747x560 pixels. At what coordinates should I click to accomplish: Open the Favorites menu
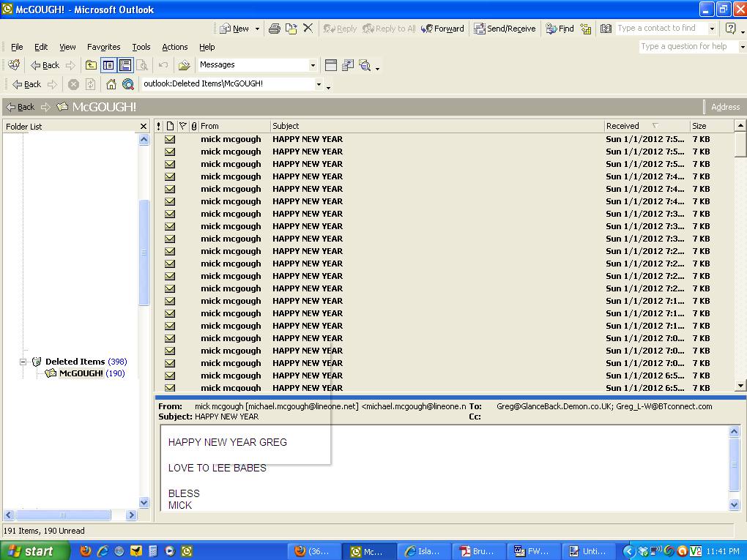pyautogui.click(x=103, y=47)
